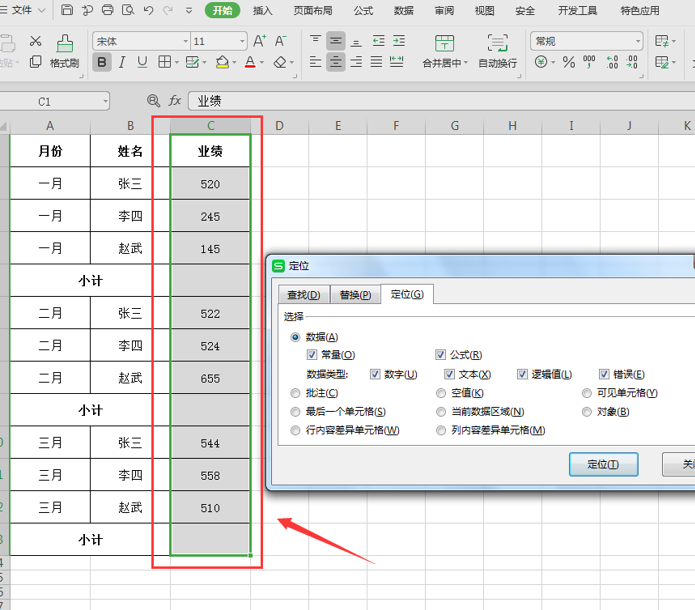Switch to the 查找(D) dialog tab
The height and width of the screenshot is (610, 695).
[x=304, y=294]
